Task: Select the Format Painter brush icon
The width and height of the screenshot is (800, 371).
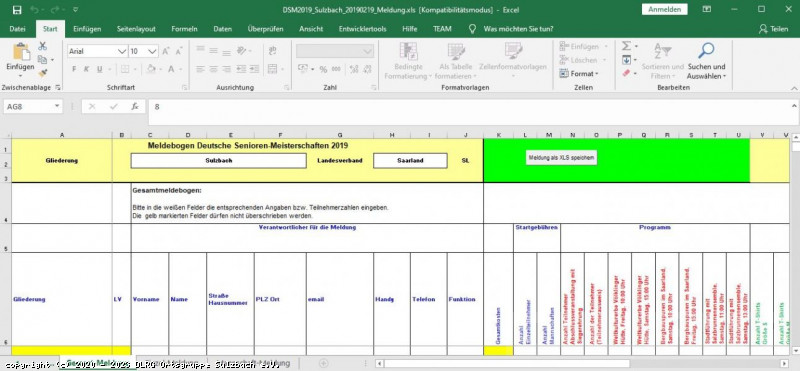Action: (x=42, y=73)
